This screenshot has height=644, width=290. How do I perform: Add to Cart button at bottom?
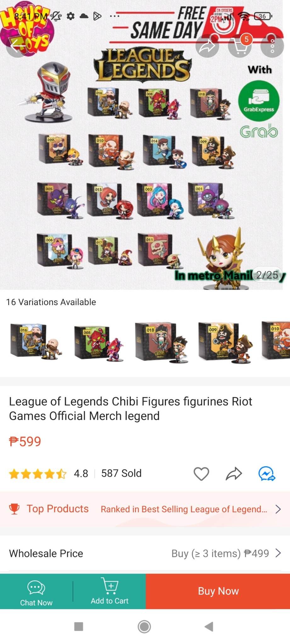[x=110, y=591]
